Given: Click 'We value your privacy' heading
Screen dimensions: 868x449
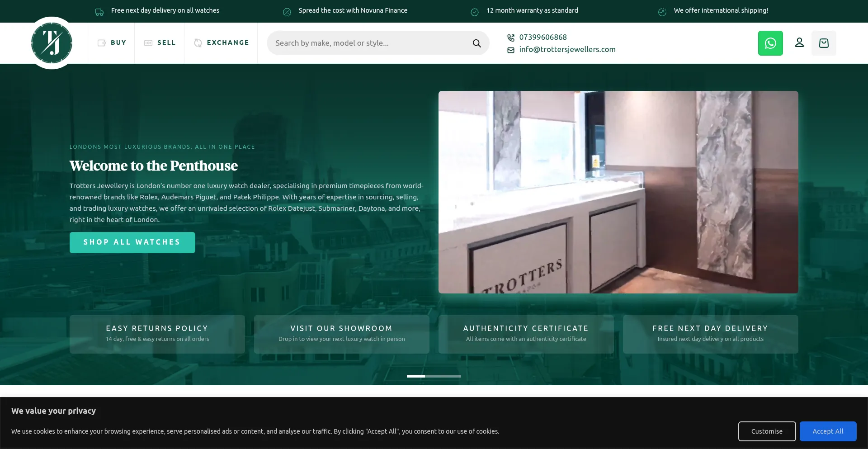Looking at the screenshot, I should pyautogui.click(x=53, y=411).
